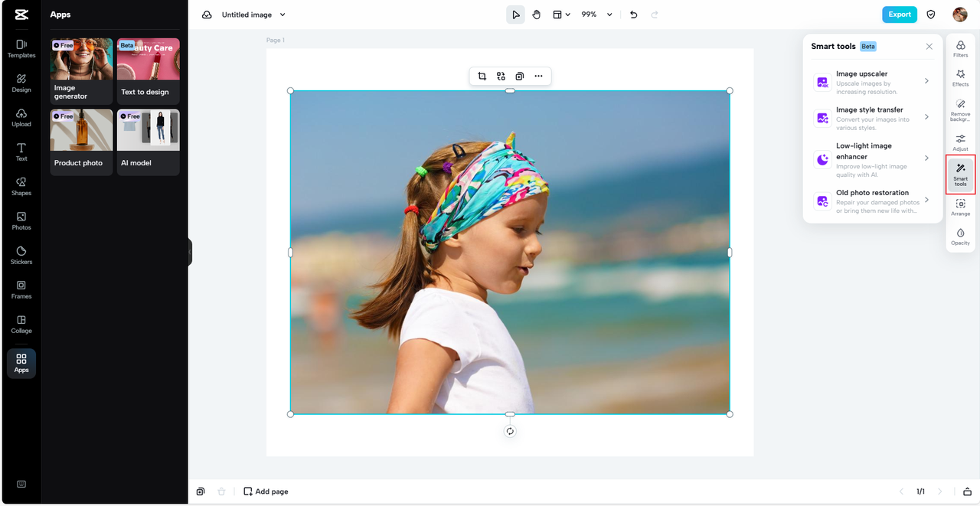Expand the dropdown beside Untitled image

pyautogui.click(x=283, y=15)
